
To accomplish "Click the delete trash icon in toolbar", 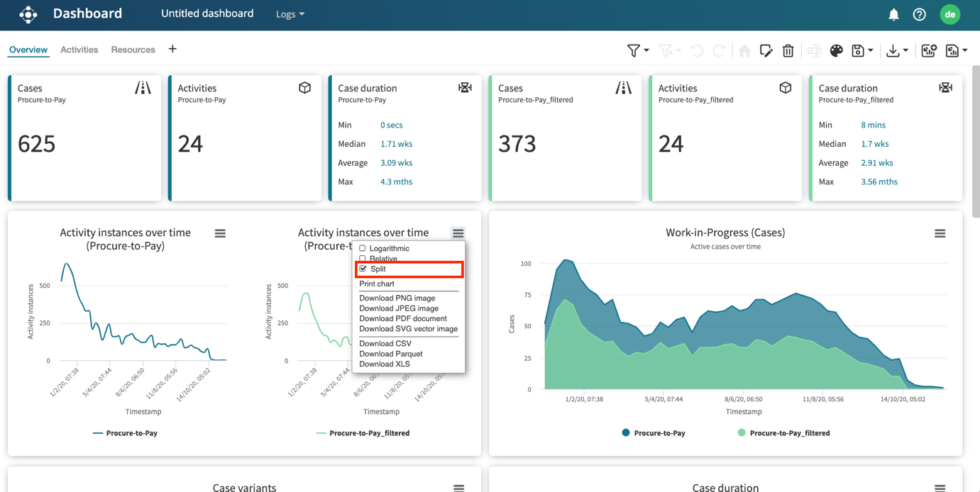I will pos(788,50).
